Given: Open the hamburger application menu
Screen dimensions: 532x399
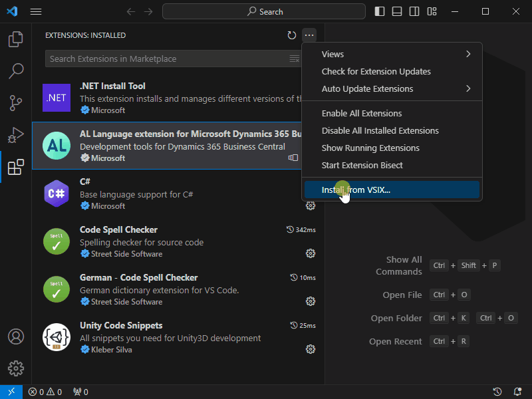Looking at the screenshot, I should tap(36, 11).
